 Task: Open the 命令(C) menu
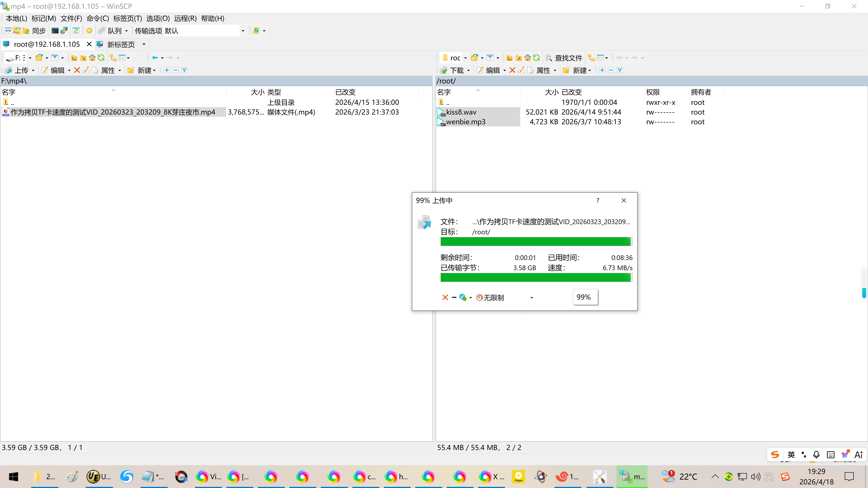point(97,19)
